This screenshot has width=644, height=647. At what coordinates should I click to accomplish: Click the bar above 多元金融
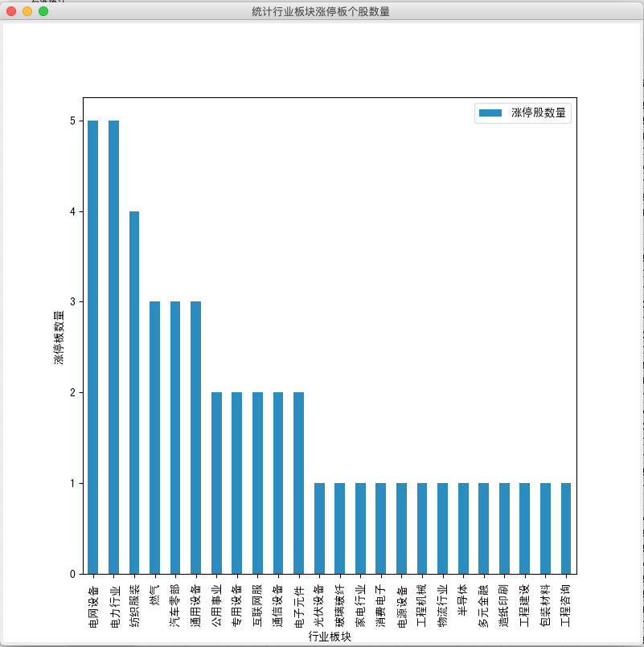[483, 529]
